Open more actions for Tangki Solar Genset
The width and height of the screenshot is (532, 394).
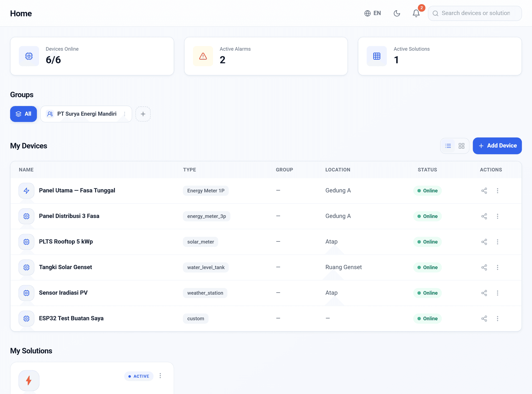click(497, 267)
